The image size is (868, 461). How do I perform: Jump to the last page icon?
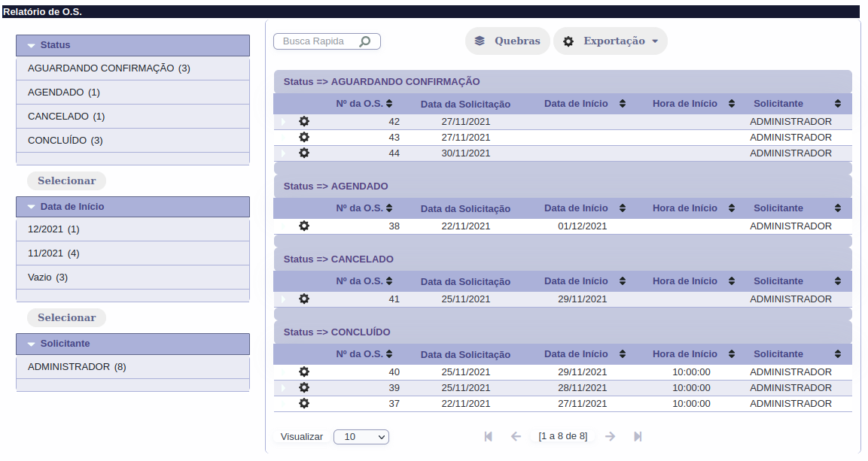638,437
